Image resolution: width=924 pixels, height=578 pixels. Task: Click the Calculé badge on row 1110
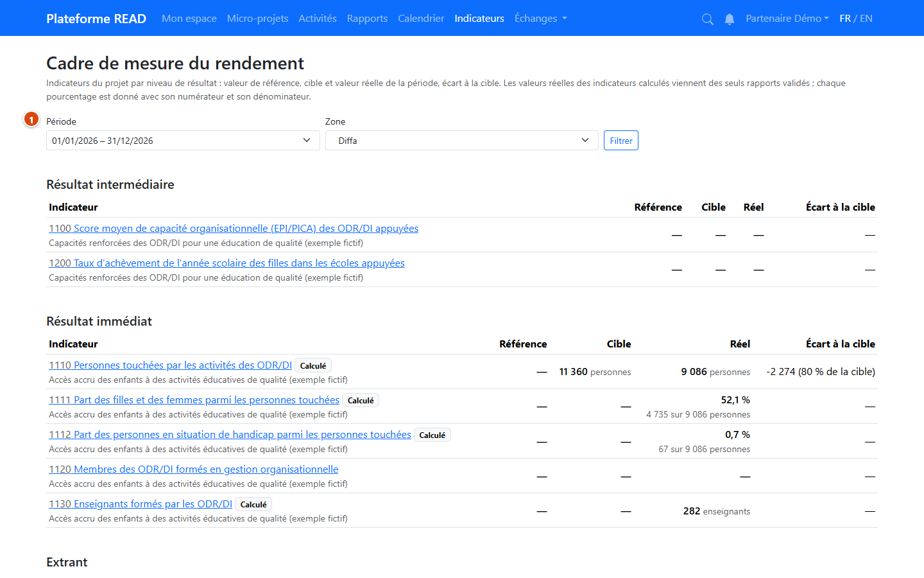313,365
